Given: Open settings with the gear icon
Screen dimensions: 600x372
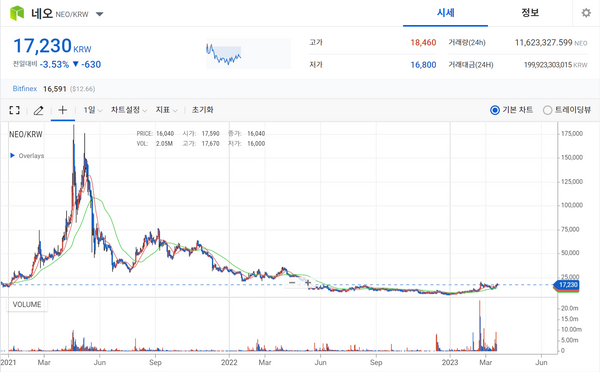Looking at the screenshot, I should (586, 13).
